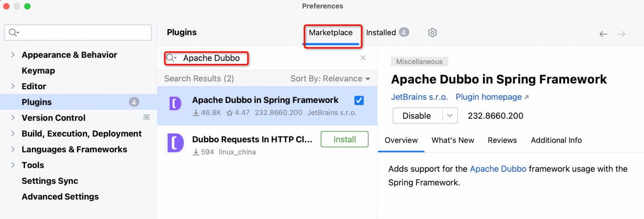This screenshot has height=219, width=644.
Task: Click the Dubbo Requests plugin logo icon
Action: [175, 143]
